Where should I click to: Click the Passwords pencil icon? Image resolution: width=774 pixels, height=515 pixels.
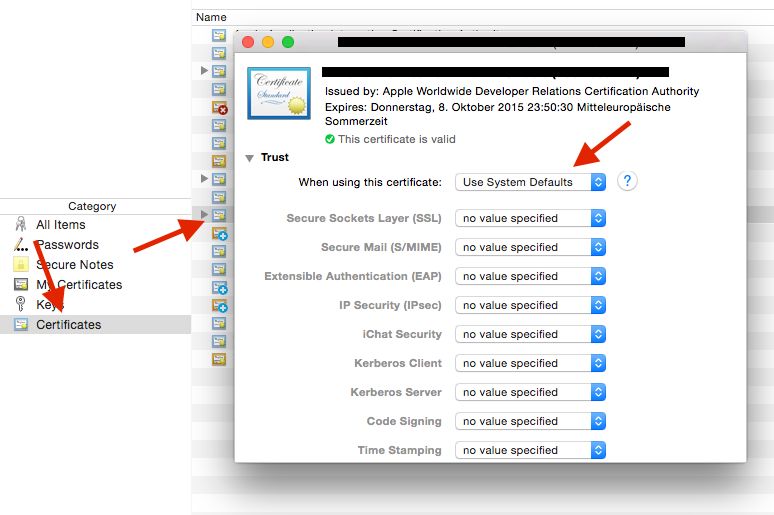pyautogui.click(x=21, y=244)
